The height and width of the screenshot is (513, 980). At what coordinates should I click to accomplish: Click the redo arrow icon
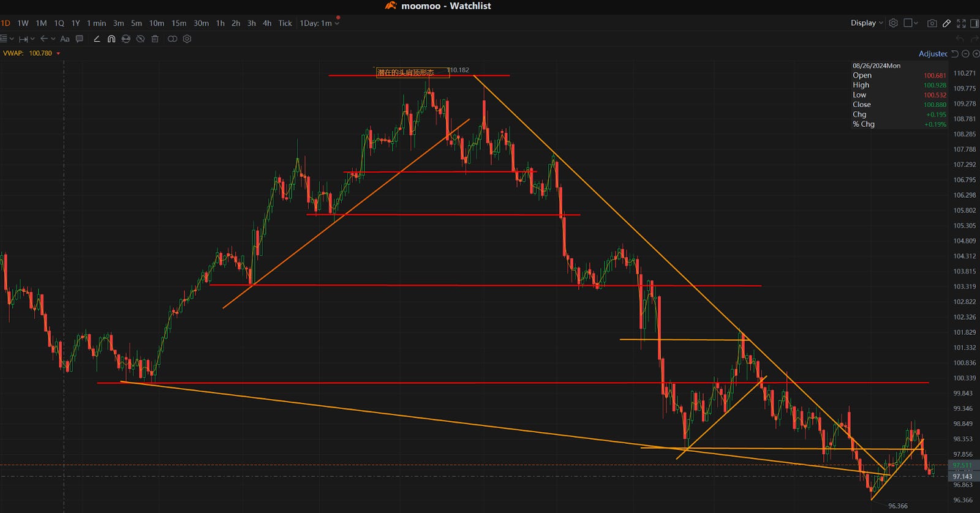tap(974, 39)
